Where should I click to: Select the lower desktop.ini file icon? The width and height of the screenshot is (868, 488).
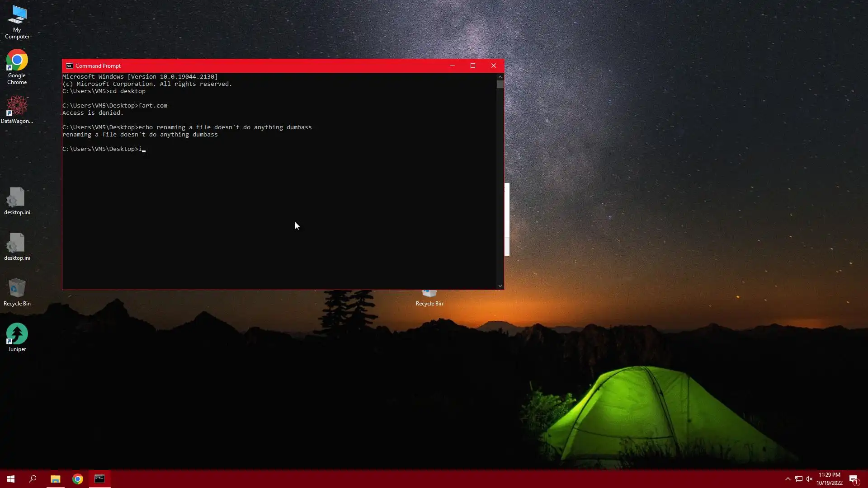17,246
